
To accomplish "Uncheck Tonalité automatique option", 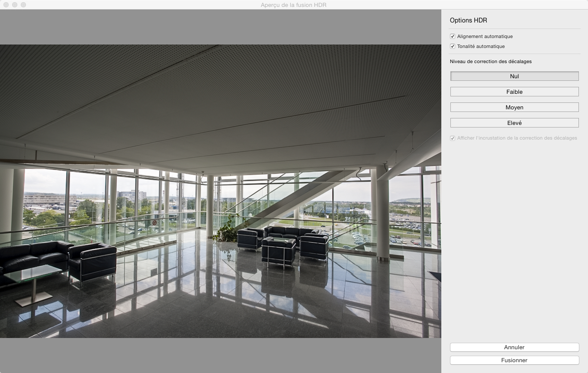I will (453, 46).
